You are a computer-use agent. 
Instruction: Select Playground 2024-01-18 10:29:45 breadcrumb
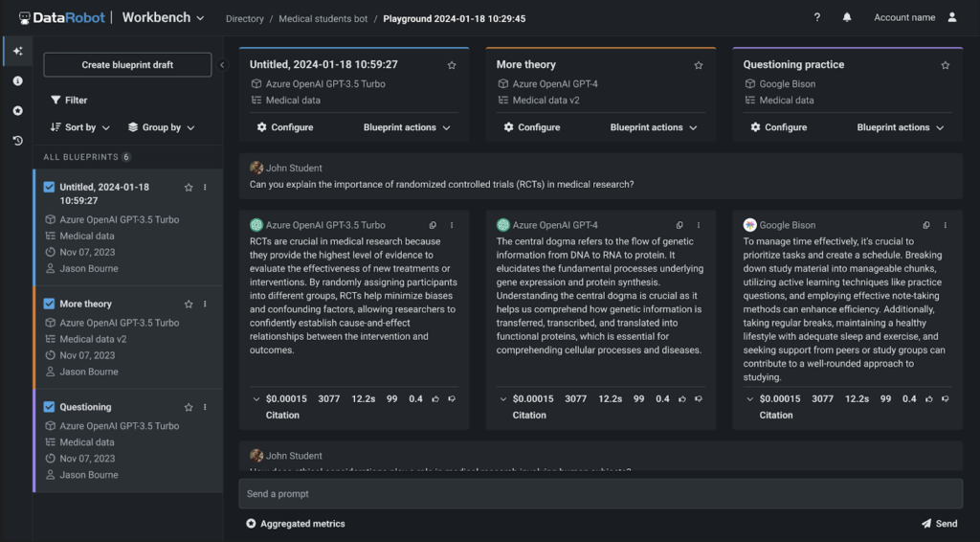coord(455,19)
